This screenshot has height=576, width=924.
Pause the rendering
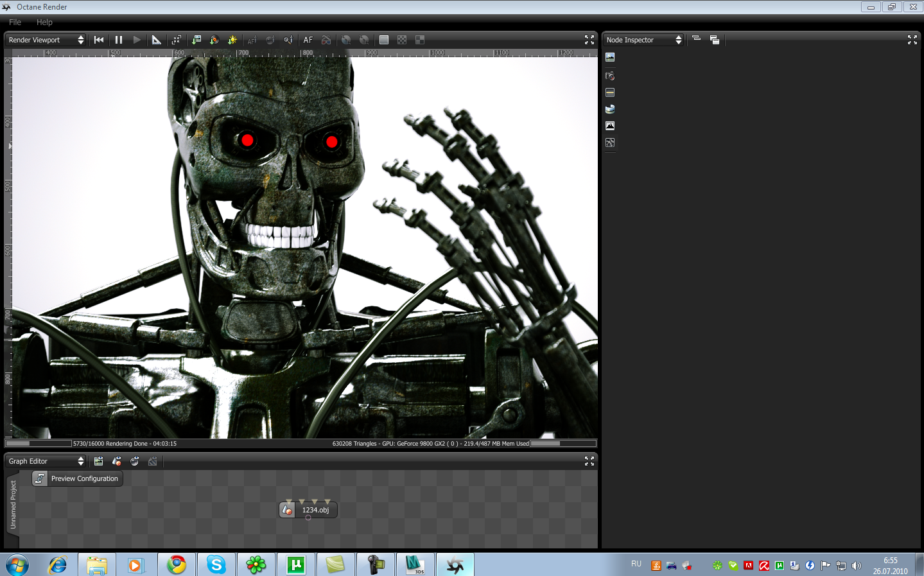119,40
